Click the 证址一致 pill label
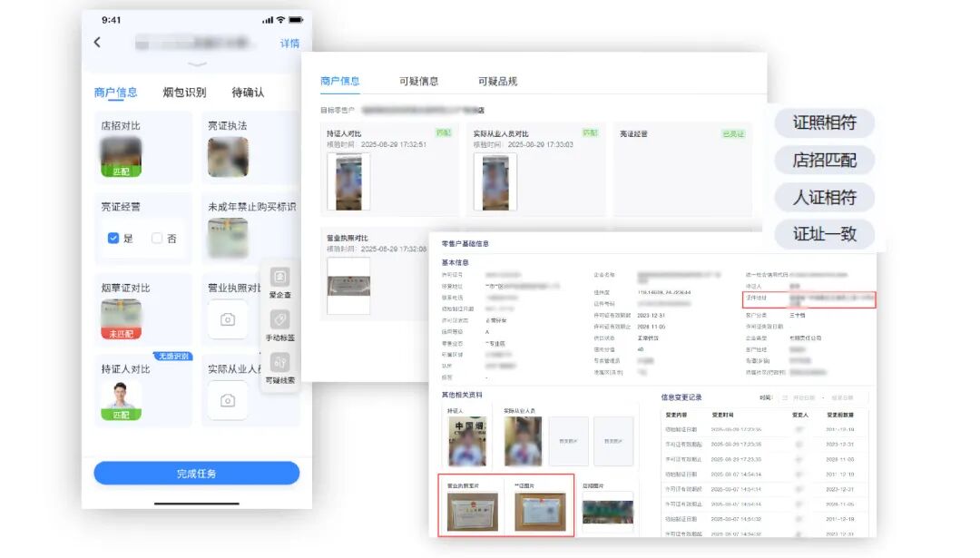 824,234
